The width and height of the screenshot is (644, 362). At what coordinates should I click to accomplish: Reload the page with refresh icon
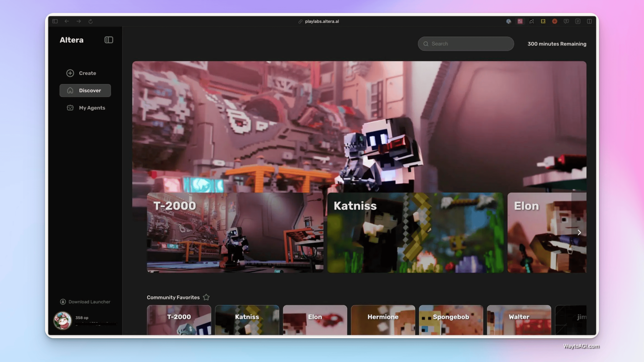[x=90, y=21]
